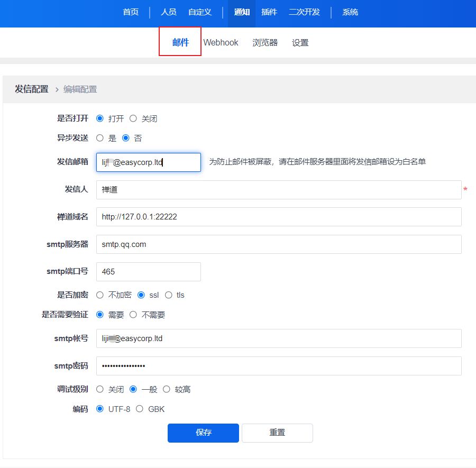Click into the smtp端口号 field
476x468 pixels.
[x=148, y=272]
